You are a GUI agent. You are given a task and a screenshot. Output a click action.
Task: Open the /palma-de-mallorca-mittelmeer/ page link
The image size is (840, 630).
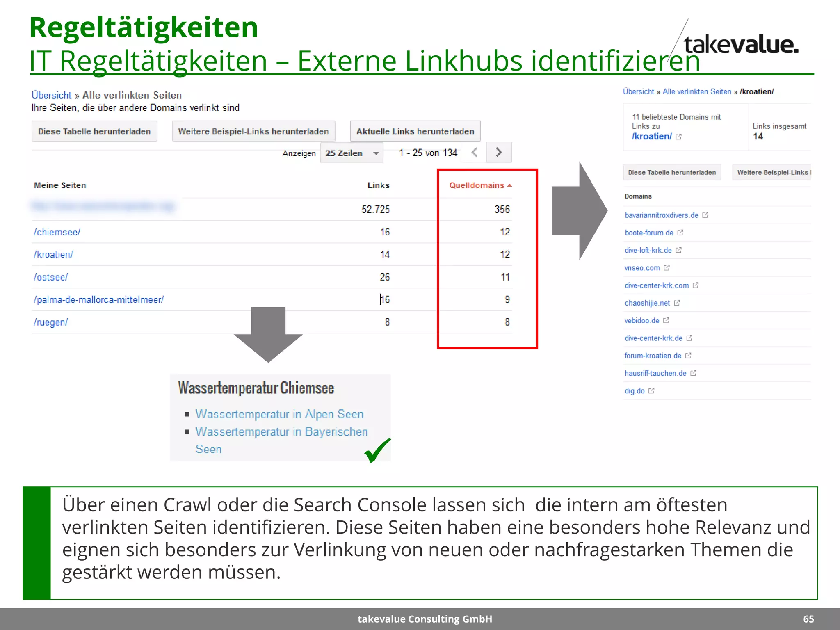[99, 300]
